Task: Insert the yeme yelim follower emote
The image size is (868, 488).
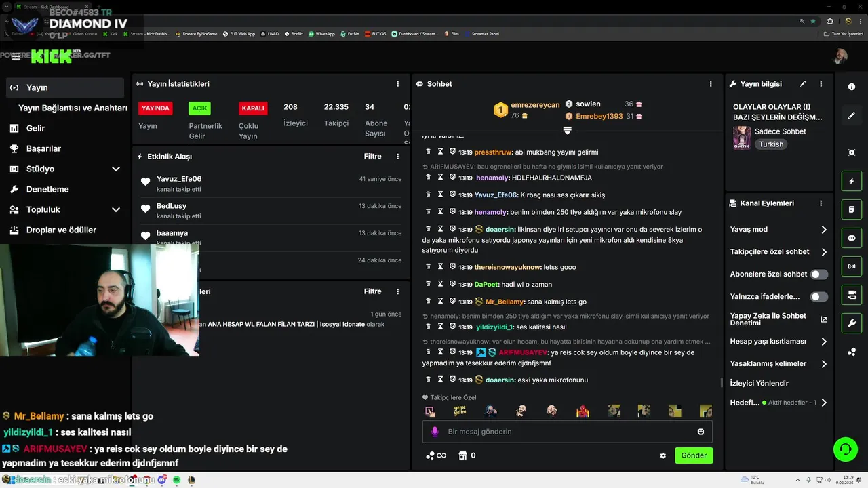Action: 460,411
